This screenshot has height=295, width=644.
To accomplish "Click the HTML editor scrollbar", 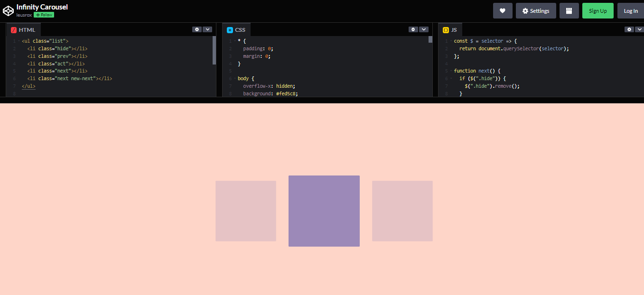I will pos(214,50).
